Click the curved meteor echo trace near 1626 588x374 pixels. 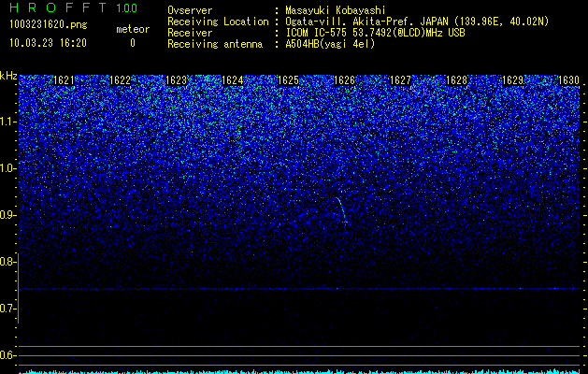[341, 210]
